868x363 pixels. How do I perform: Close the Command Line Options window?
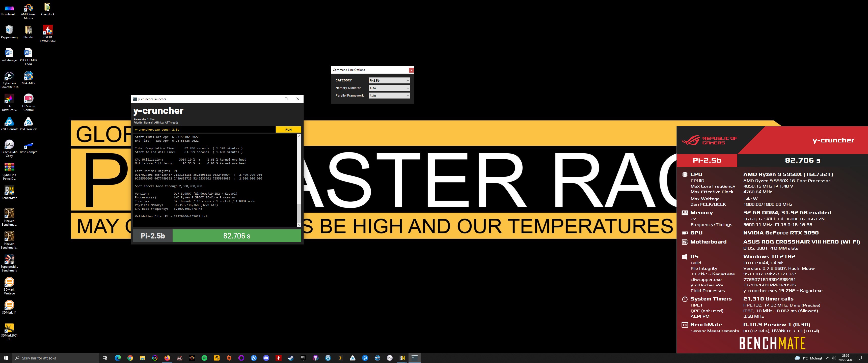click(x=411, y=70)
